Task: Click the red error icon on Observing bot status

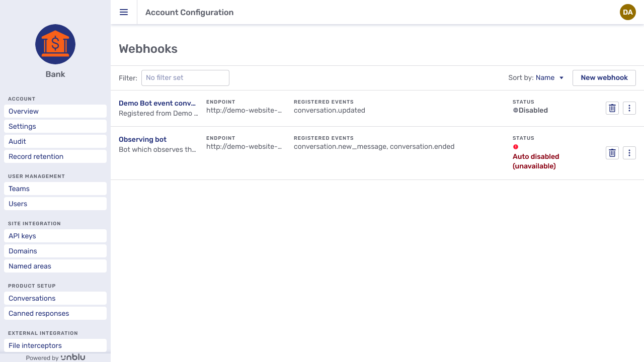Action: [x=516, y=147]
